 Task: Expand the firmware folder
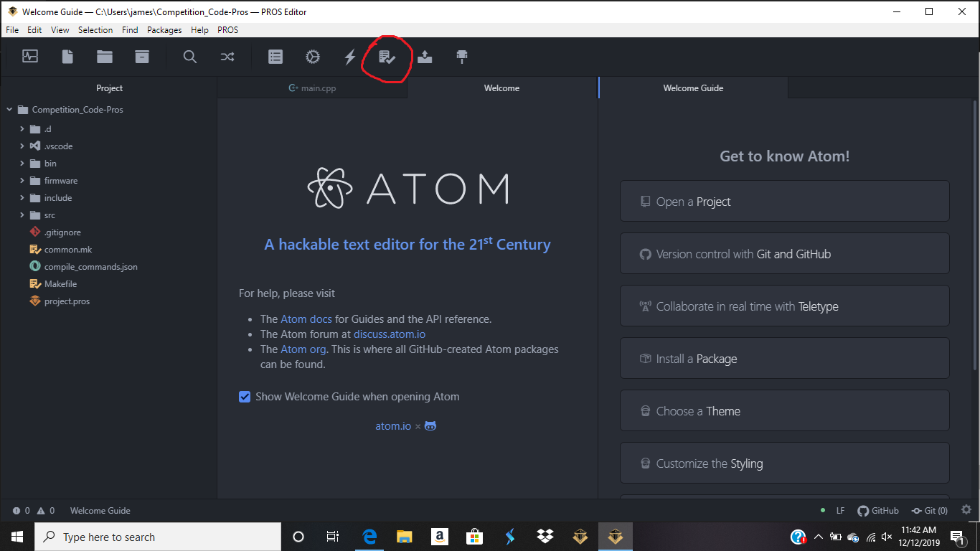22,181
